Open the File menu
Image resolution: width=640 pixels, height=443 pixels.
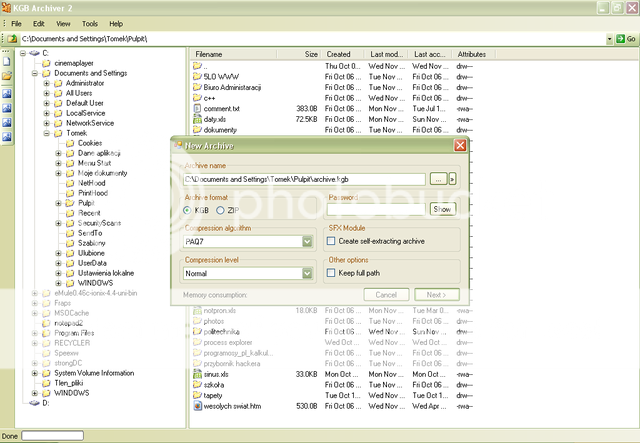16,24
